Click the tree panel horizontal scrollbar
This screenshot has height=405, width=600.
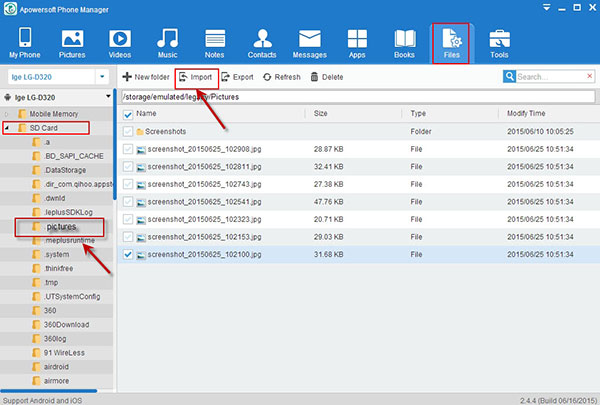tap(49, 391)
